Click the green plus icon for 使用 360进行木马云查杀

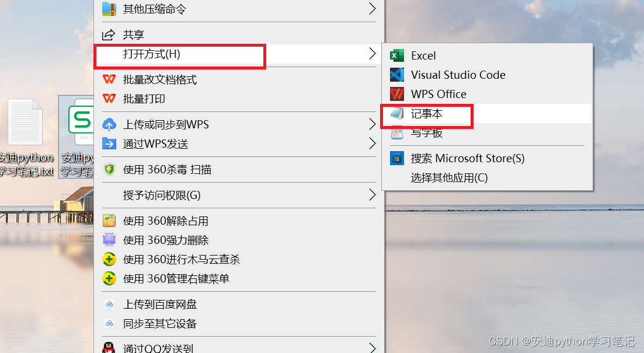tap(109, 259)
